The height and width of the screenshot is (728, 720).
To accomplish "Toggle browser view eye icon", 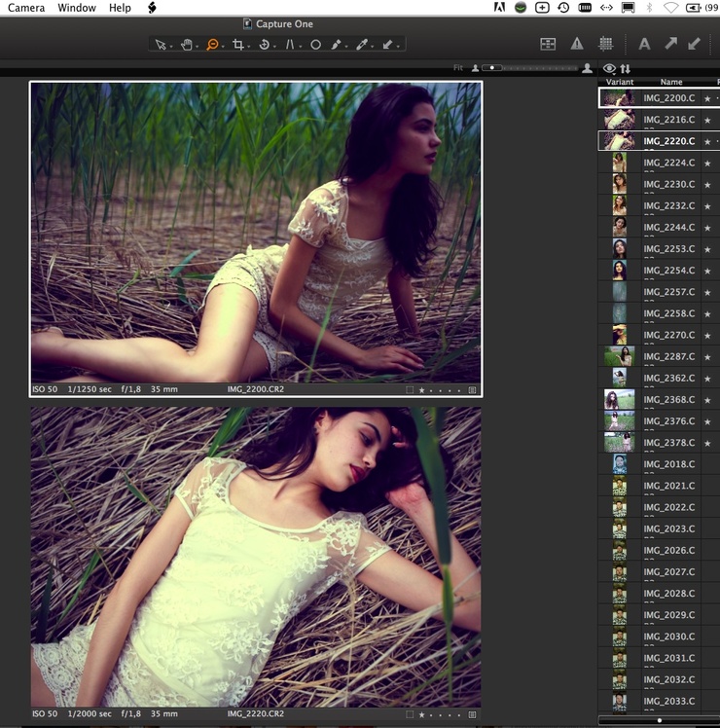I will [x=609, y=69].
